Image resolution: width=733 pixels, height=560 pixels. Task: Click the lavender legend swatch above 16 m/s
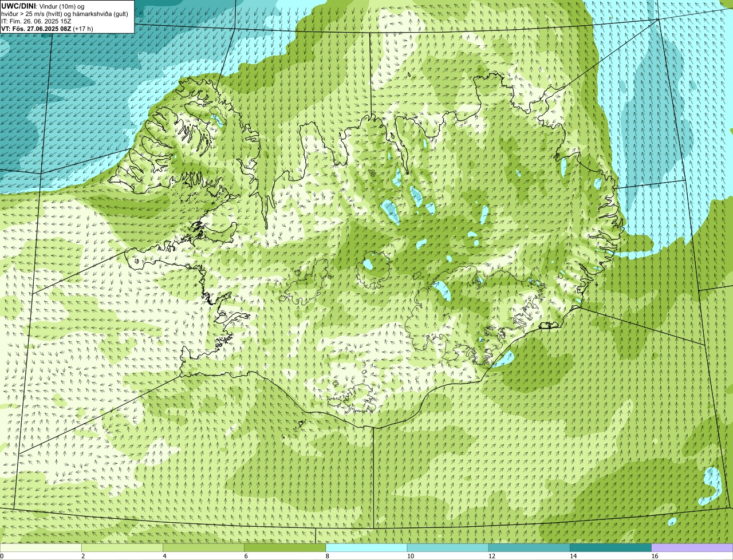point(692,548)
